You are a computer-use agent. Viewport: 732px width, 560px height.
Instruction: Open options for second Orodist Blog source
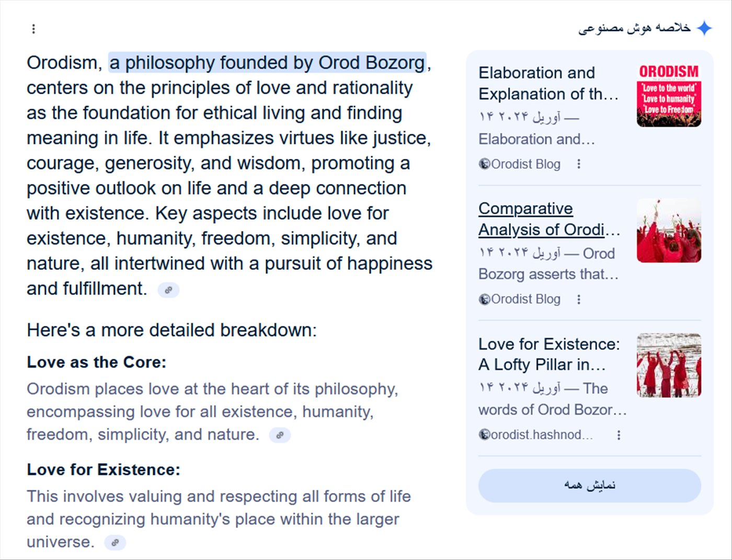(x=578, y=300)
